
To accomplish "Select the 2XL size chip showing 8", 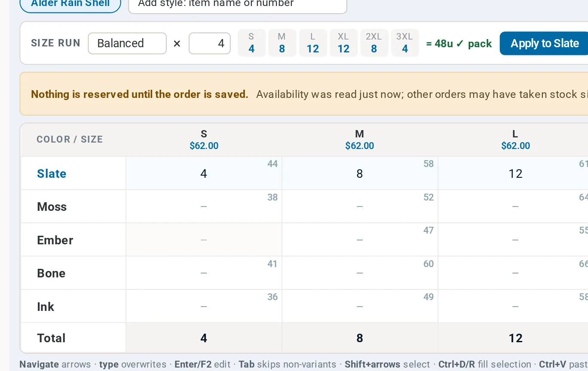I will click(374, 43).
